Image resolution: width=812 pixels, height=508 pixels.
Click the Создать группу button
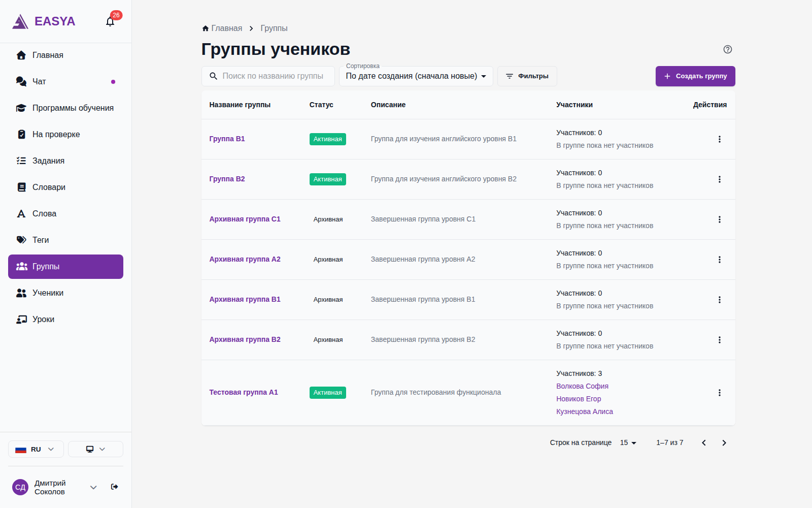click(695, 76)
